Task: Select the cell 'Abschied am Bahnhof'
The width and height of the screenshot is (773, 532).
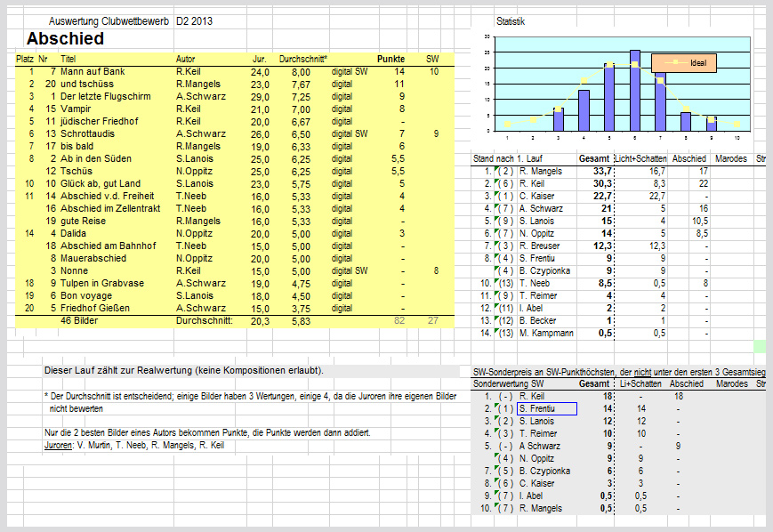Action: pos(108,246)
